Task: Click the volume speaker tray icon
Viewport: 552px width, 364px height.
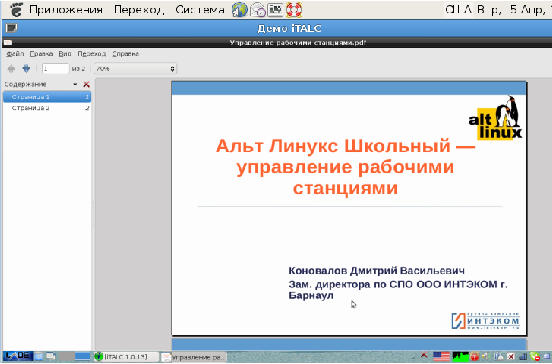Action: 486,357
